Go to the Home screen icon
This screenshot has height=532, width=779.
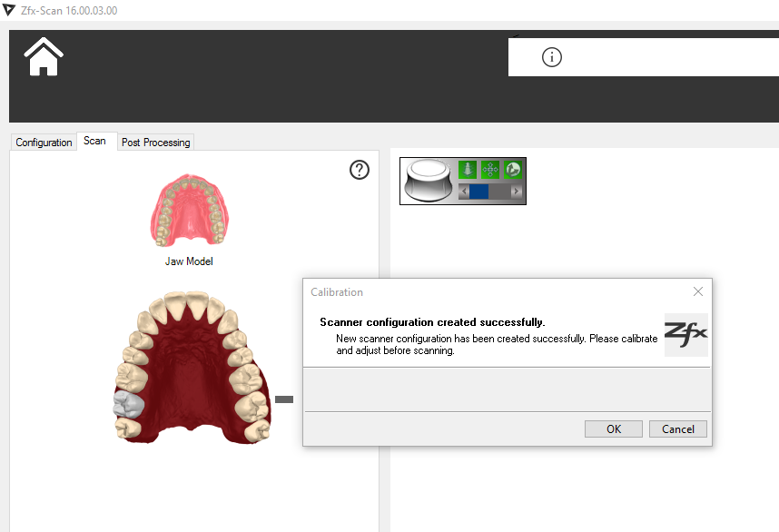[x=44, y=57]
